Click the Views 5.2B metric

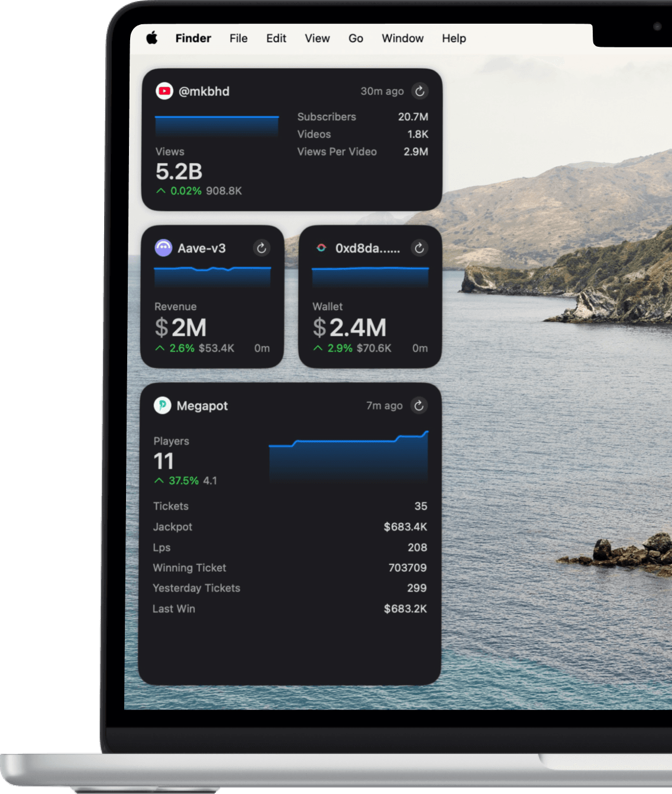click(178, 172)
